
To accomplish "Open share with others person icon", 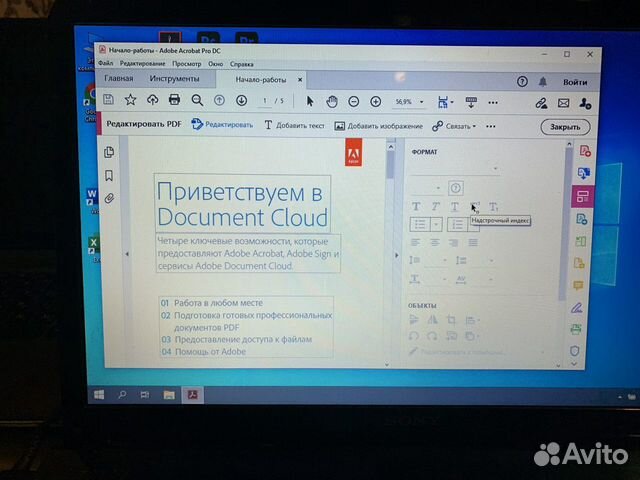I will click(585, 104).
